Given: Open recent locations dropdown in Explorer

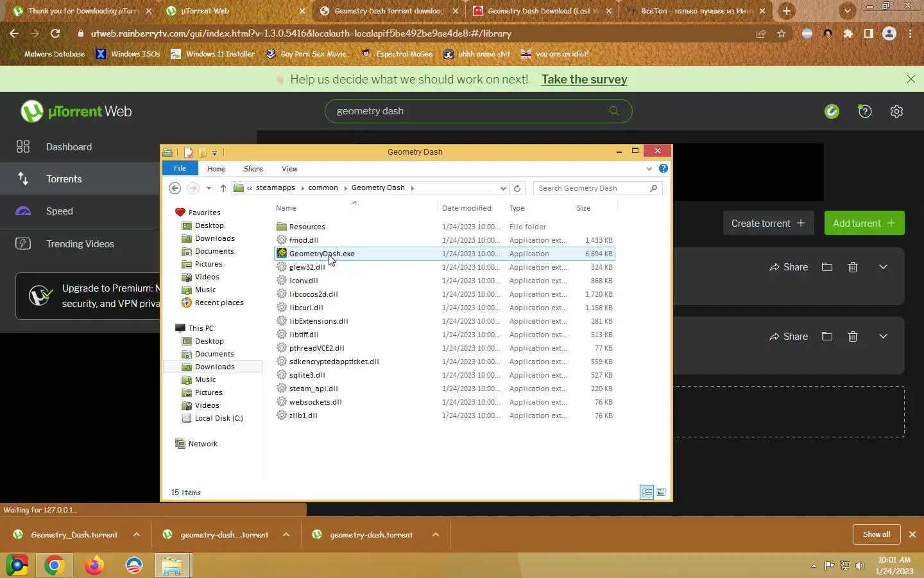Looking at the screenshot, I should coord(209,188).
